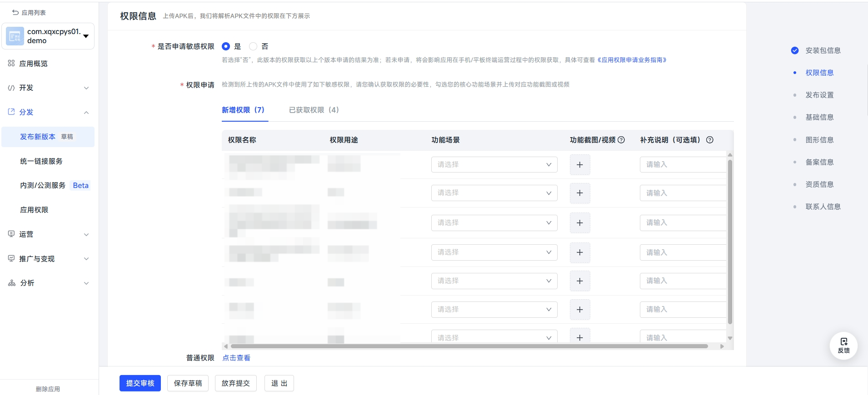Viewport: 868px width, 395px height.
Task: Click the feedback (反馈) floating icon
Action: (843, 346)
